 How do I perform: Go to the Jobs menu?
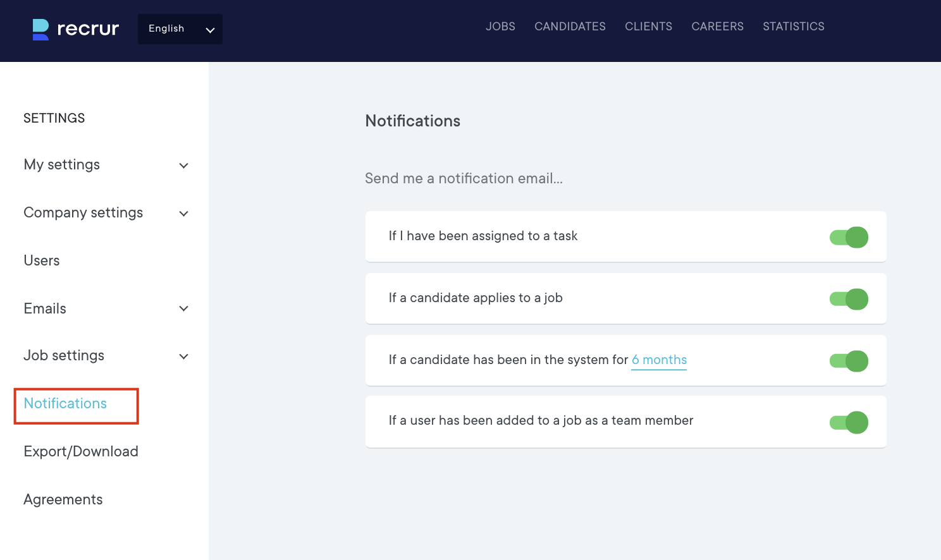click(500, 27)
